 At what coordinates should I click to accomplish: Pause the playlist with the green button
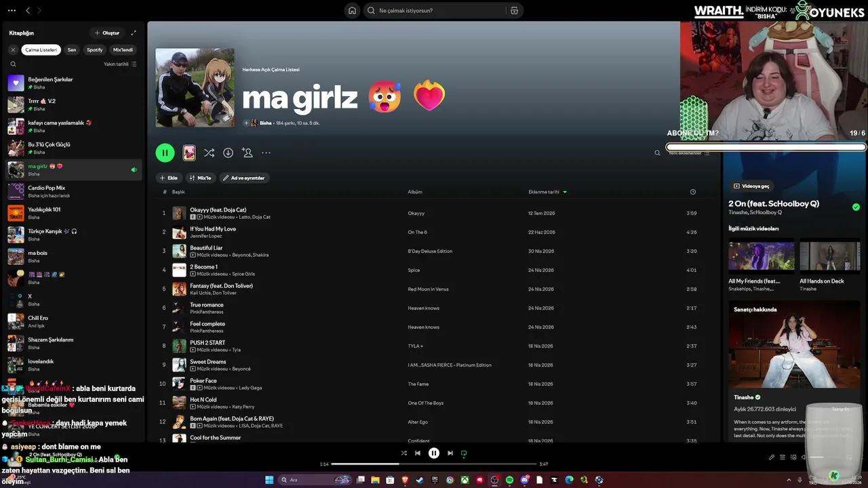tap(165, 152)
